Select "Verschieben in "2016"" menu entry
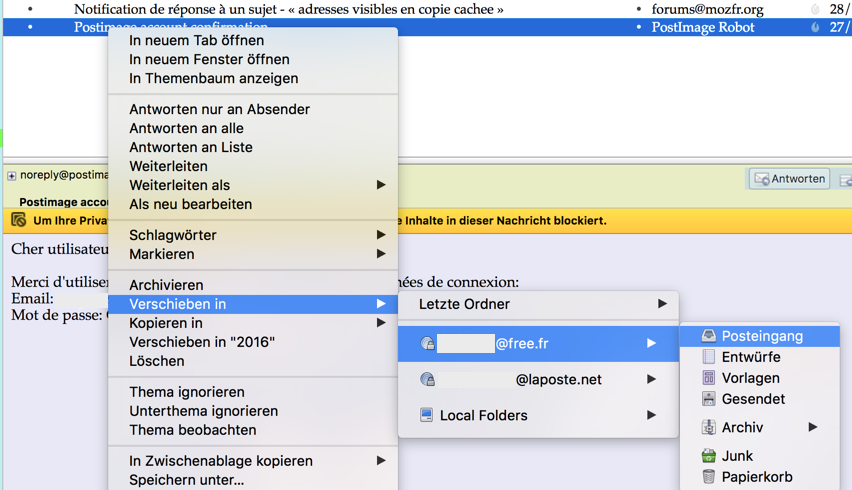 tap(202, 342)
